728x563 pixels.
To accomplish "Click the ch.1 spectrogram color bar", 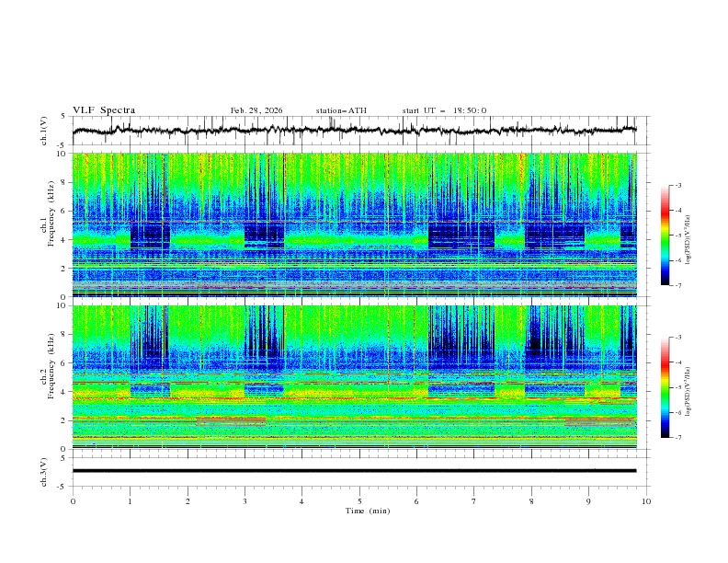I will coord(665,236).
